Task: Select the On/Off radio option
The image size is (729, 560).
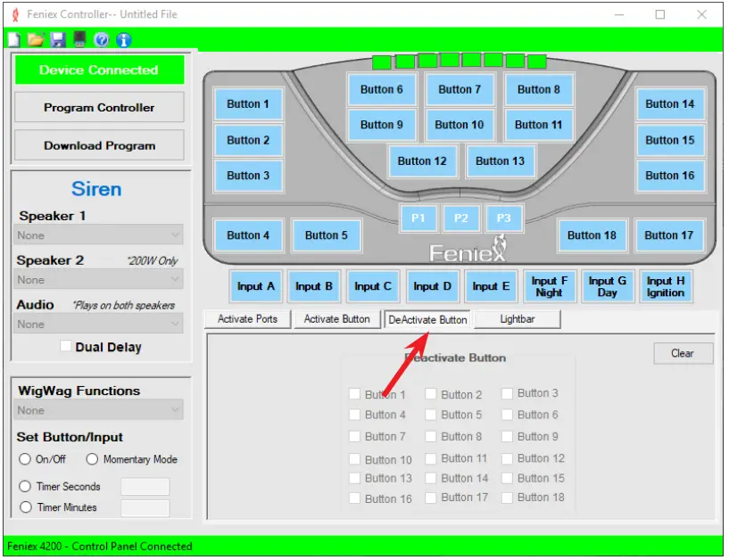Action: click(25, 459)
